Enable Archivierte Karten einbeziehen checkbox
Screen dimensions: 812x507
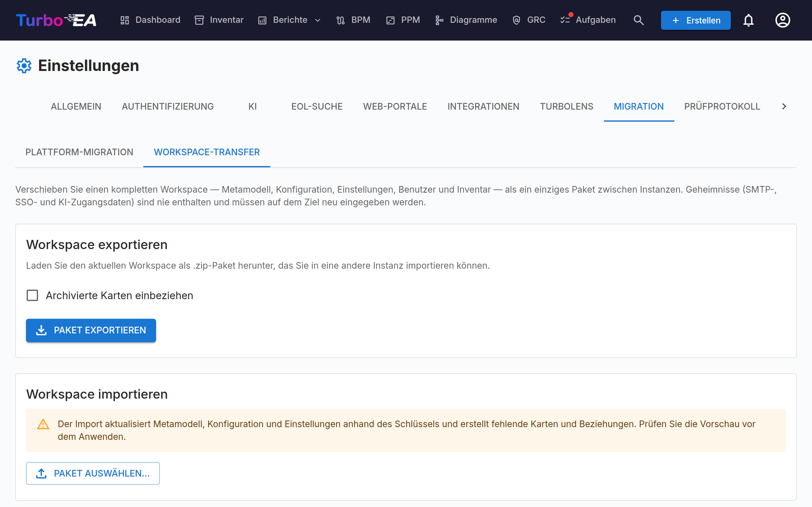click(x=32, y=295)
